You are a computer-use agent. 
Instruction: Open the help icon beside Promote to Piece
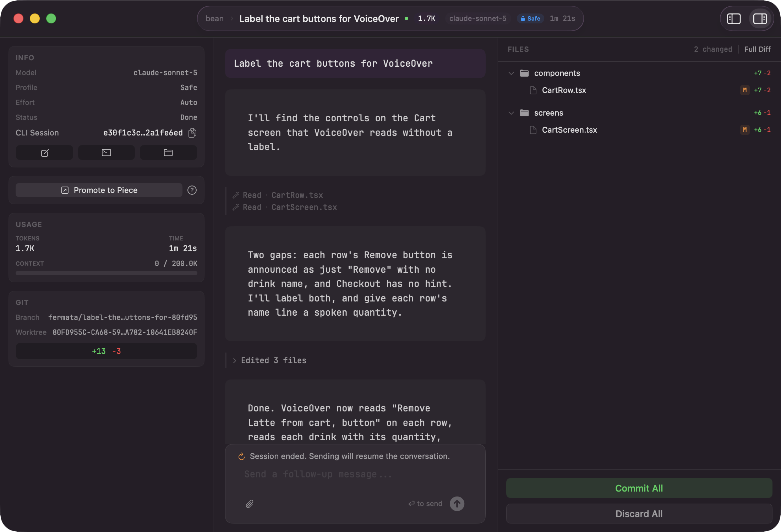pos(192,190)
